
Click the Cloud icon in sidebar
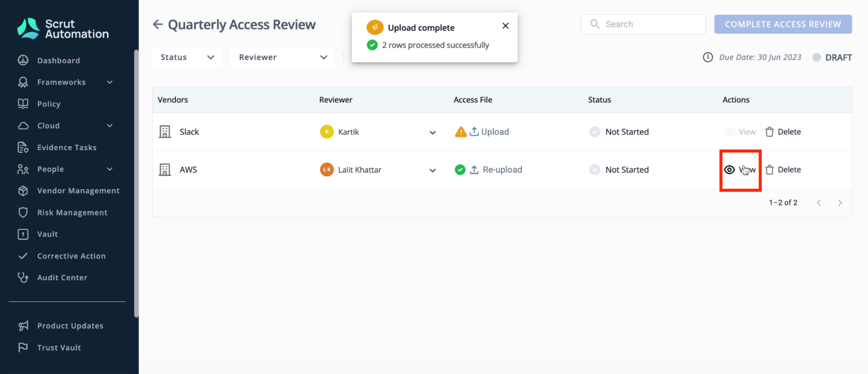[23, 126]
